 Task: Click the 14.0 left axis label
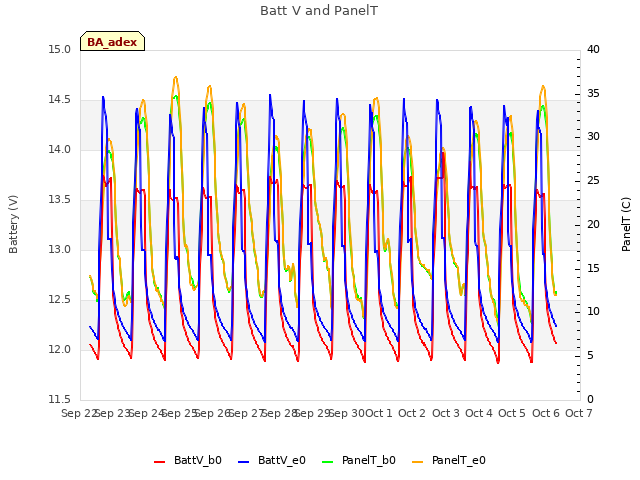60,150
